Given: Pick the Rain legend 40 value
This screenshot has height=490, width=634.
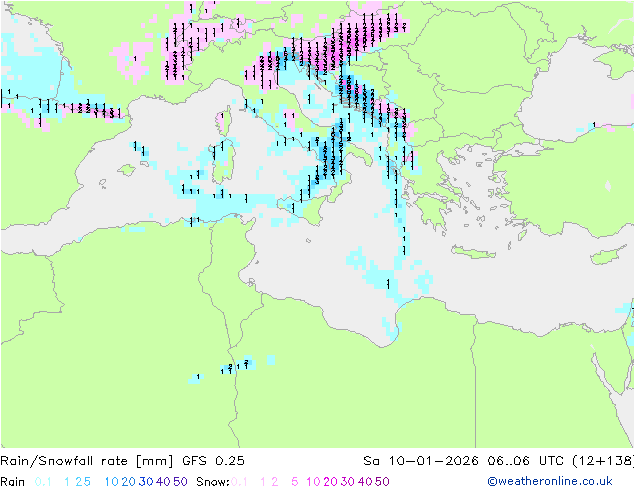Looking at the screenshot, I should 163,482.
